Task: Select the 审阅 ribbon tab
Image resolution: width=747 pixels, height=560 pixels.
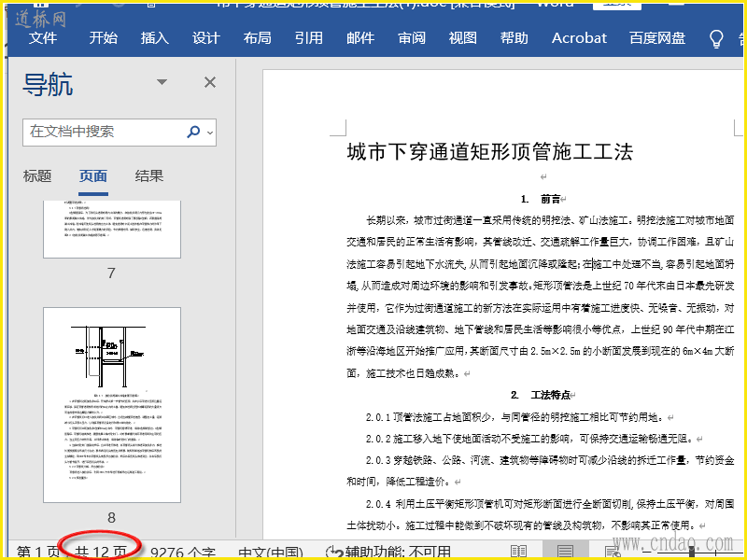Action: 412,38
